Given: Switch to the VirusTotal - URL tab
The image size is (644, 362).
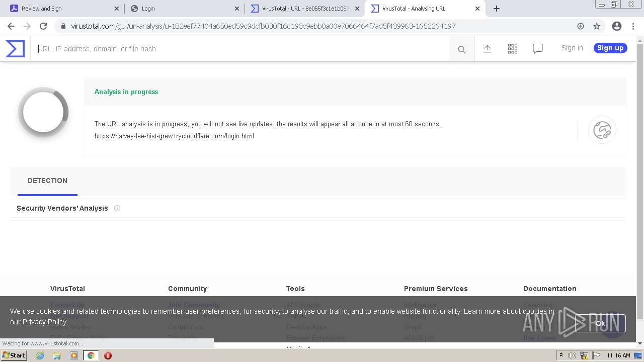Looking at the screenshot, I should [x=305, y=9].
